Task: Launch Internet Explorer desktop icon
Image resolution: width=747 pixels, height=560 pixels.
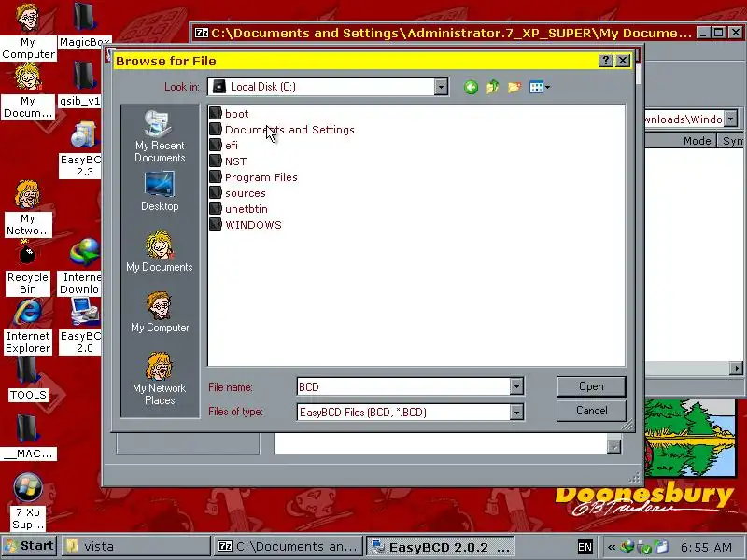Action: click(x=28, y=328)
